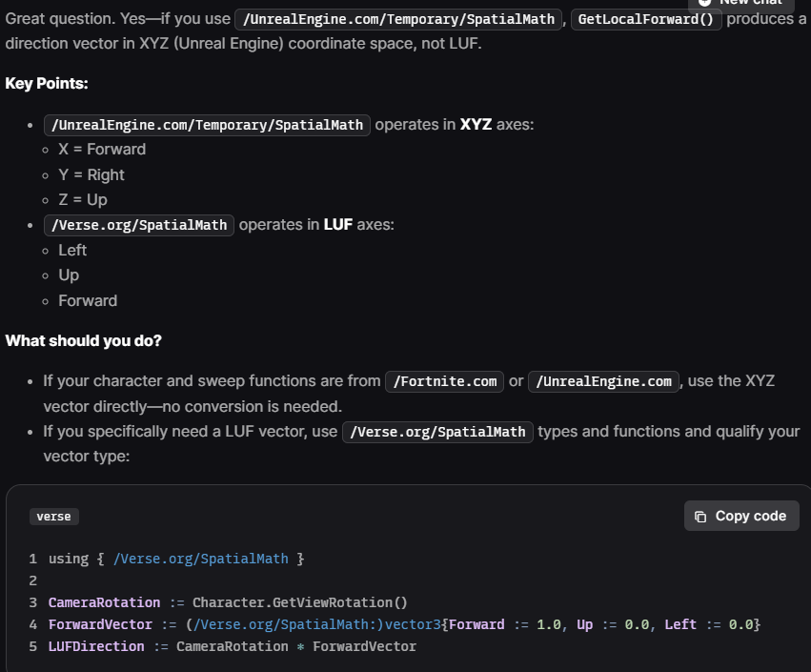Click the Copy code button
This screenshot has width=811, height=672.
(741, 516)
